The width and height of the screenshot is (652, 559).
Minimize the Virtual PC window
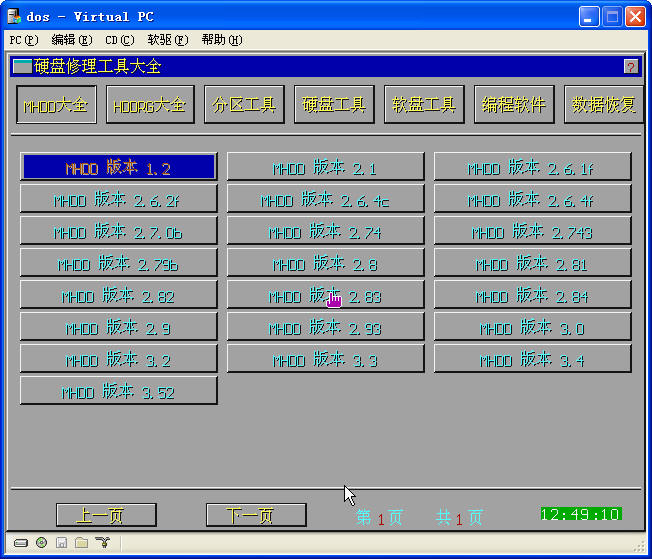point(589,17)
